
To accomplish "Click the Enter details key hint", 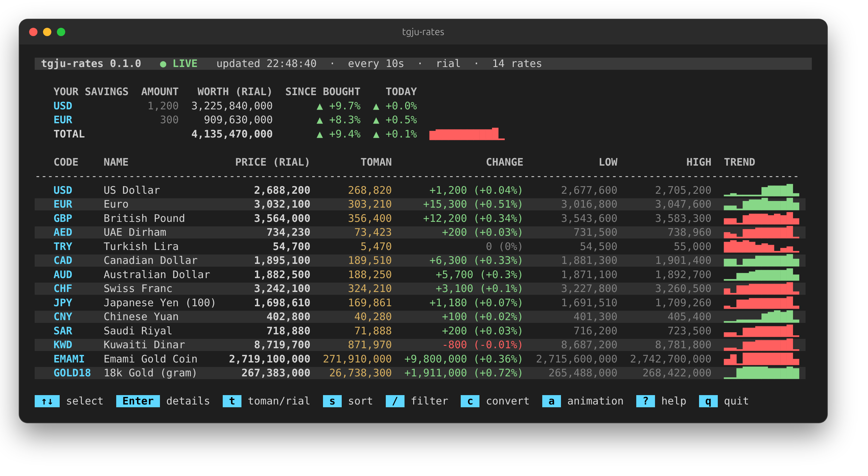I will tap(163, 401).
